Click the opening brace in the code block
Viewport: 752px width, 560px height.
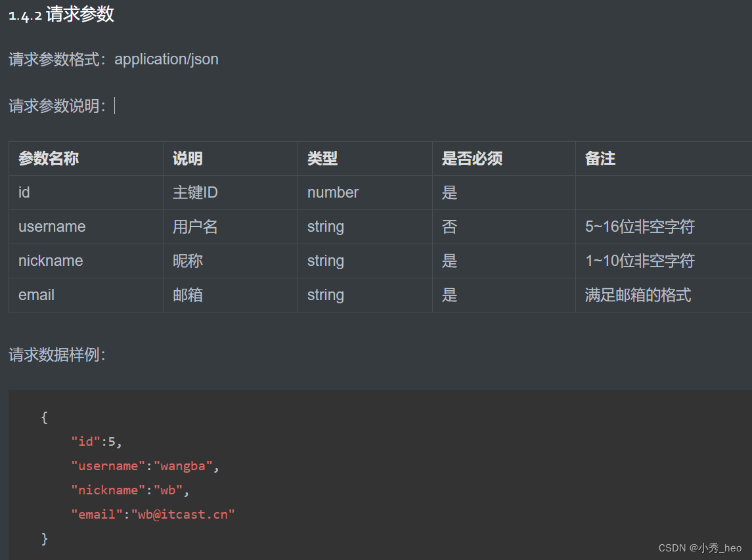coord(44,418)
